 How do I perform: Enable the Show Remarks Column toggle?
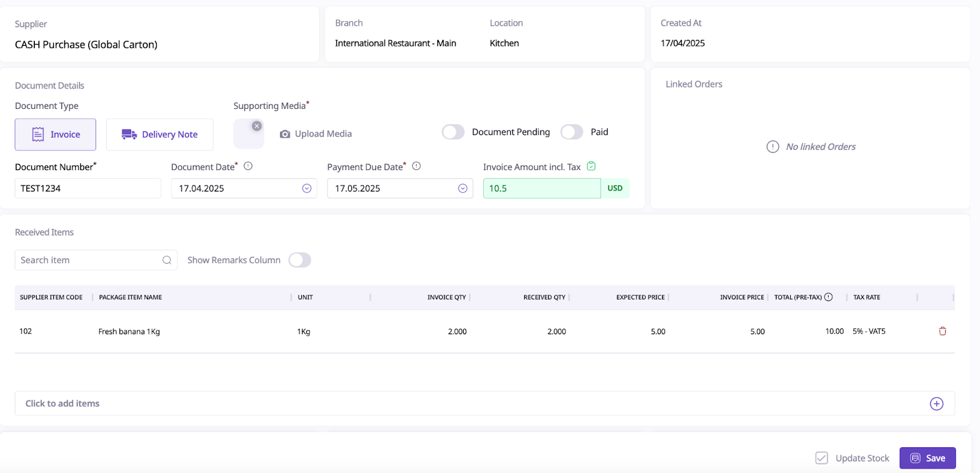[300, 260]
